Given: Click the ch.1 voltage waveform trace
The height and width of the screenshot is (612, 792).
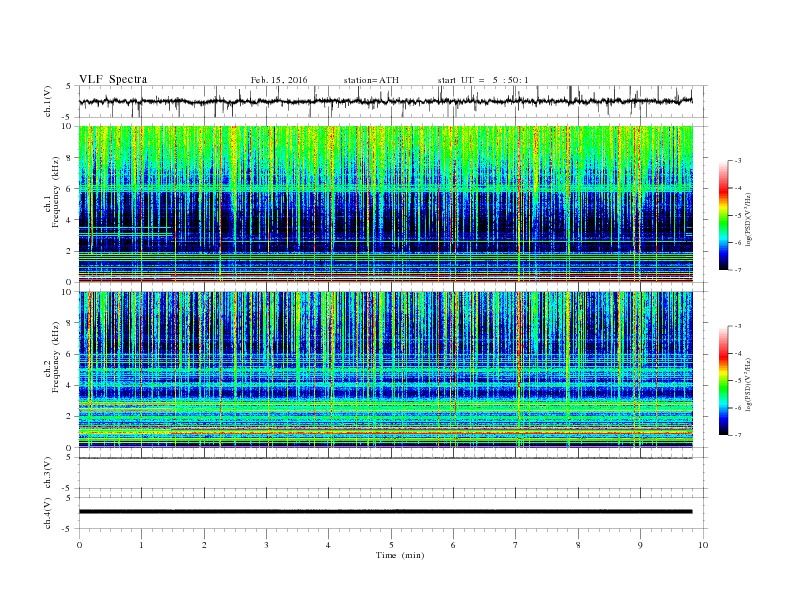Looking at the screenshot, I should click(385, 101).
